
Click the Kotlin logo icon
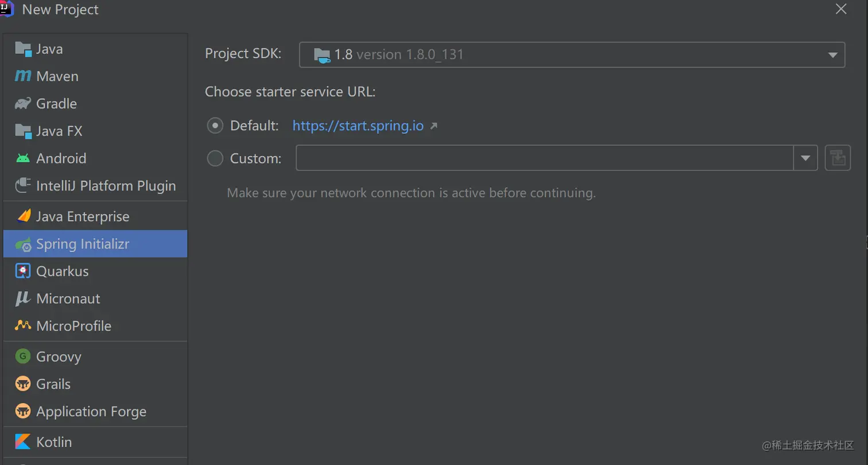point(23,442)
